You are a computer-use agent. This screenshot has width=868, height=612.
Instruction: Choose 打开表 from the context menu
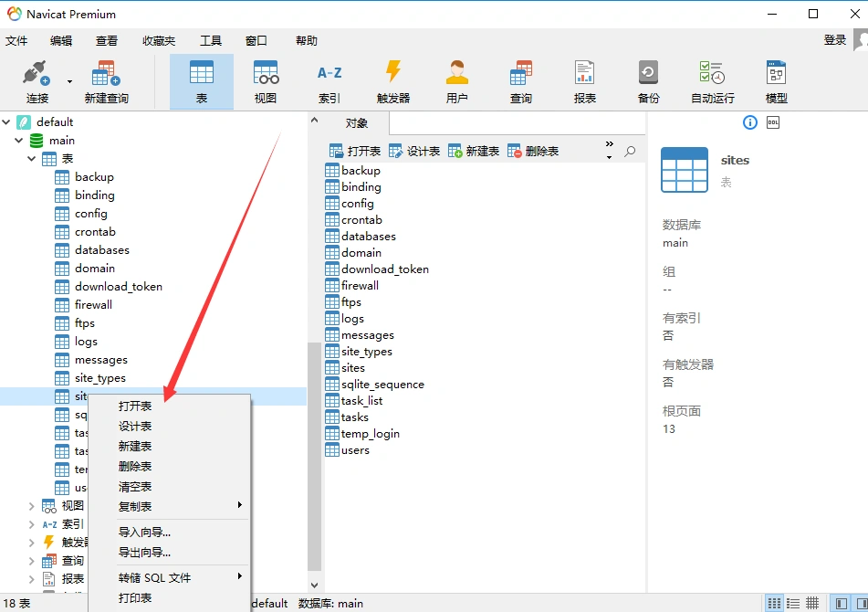pyautogui.click(x=135, y=406)
